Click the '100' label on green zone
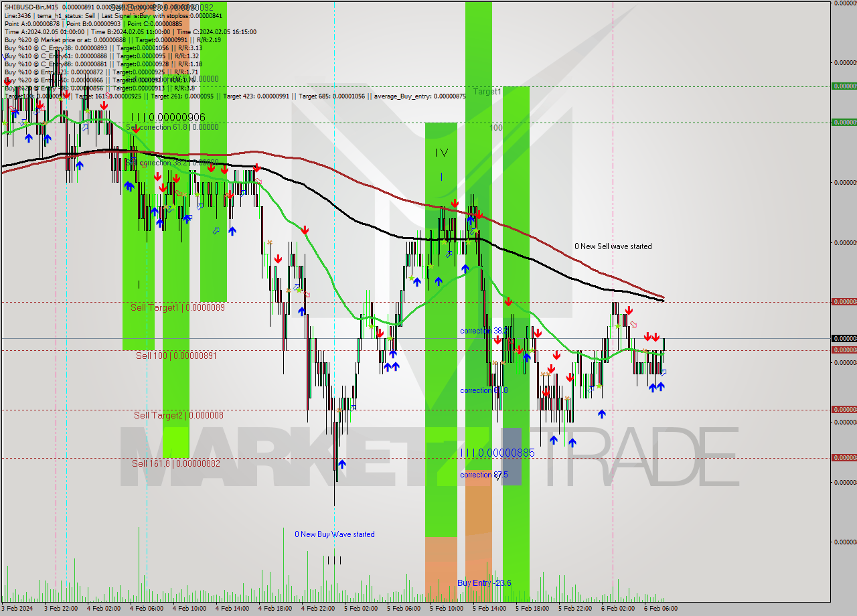 [x=496, y=127]
